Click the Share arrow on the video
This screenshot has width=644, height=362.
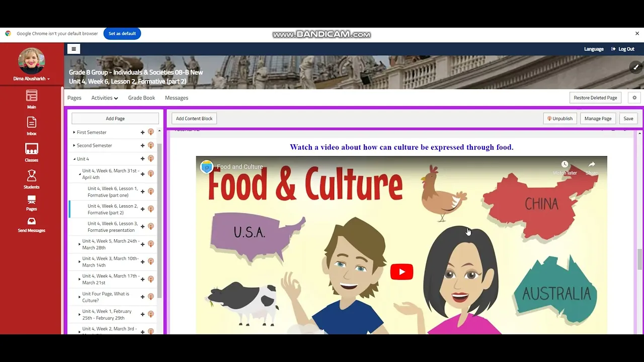[592, 164]
